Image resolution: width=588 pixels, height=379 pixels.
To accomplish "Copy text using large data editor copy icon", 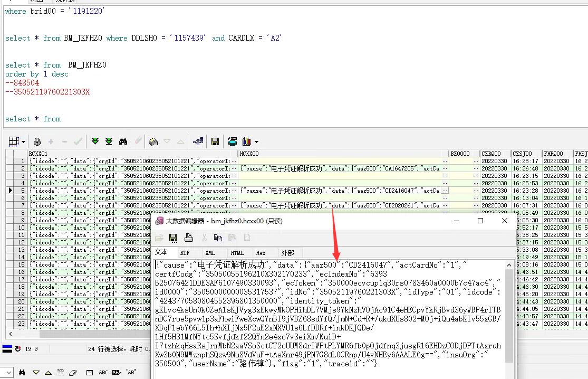I will pyautogui.click(x=218, y=238).
